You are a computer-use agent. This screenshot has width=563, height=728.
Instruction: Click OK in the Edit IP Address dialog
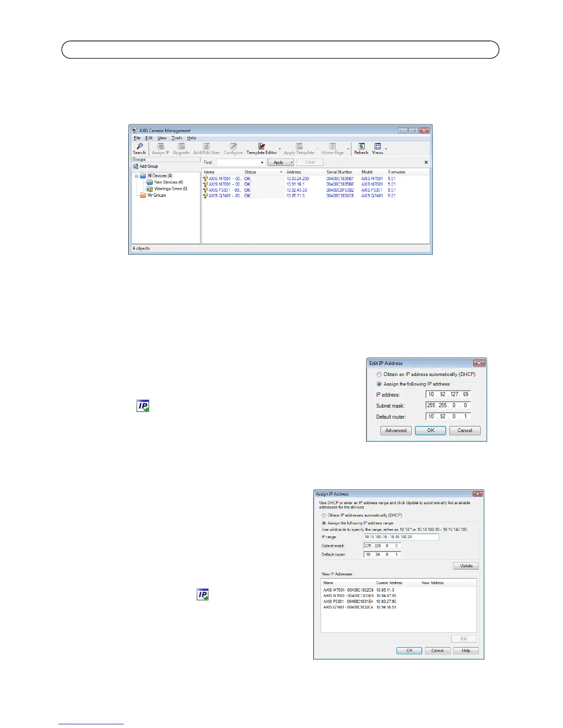click(x=431, y=431)
